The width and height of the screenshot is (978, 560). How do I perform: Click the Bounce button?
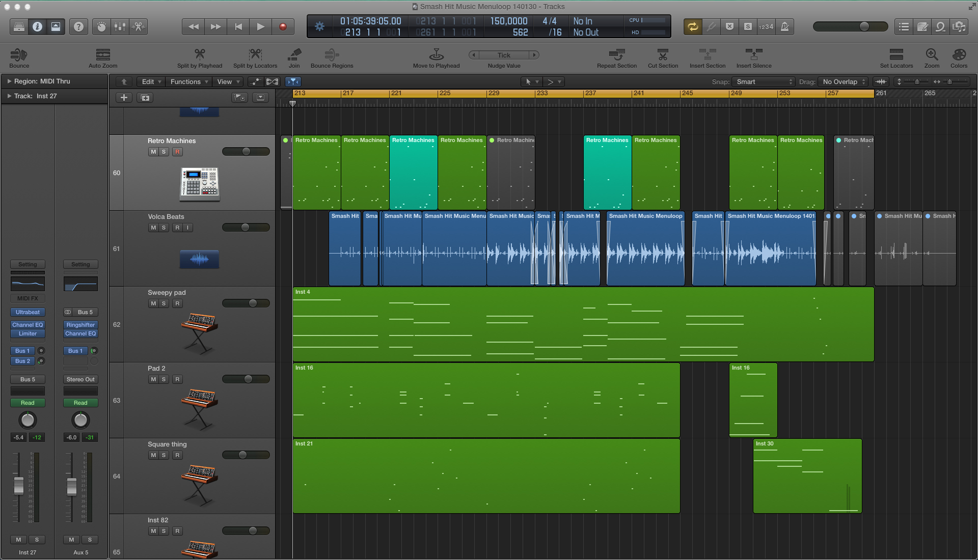click(x=19, y=58)
